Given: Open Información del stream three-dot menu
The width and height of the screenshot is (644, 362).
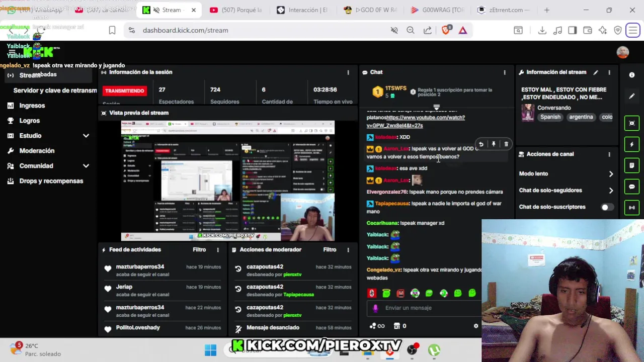Looking at the screenshot, I should (x=609, y=72).
